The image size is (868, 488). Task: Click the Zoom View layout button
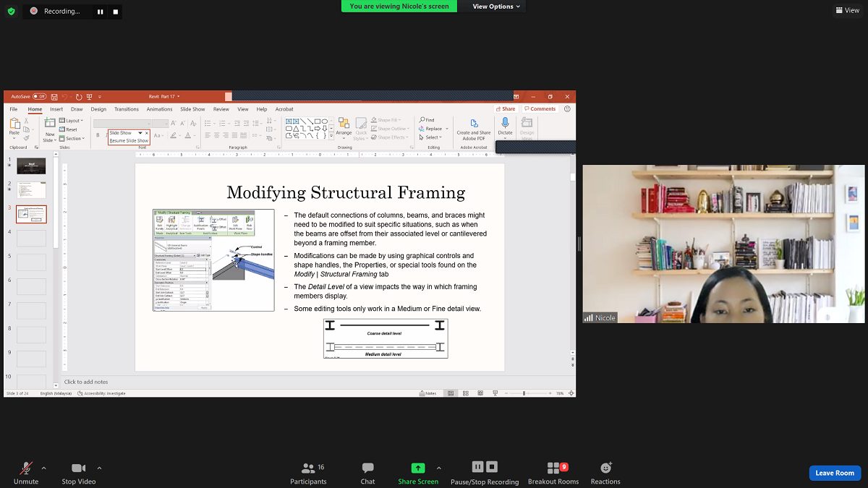[x=848, y=10]
